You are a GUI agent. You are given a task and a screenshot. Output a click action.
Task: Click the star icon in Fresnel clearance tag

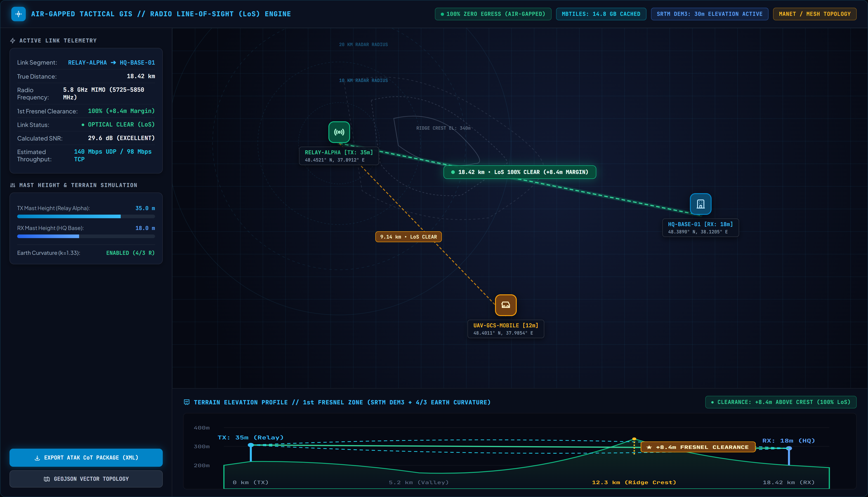pos(649,447)
